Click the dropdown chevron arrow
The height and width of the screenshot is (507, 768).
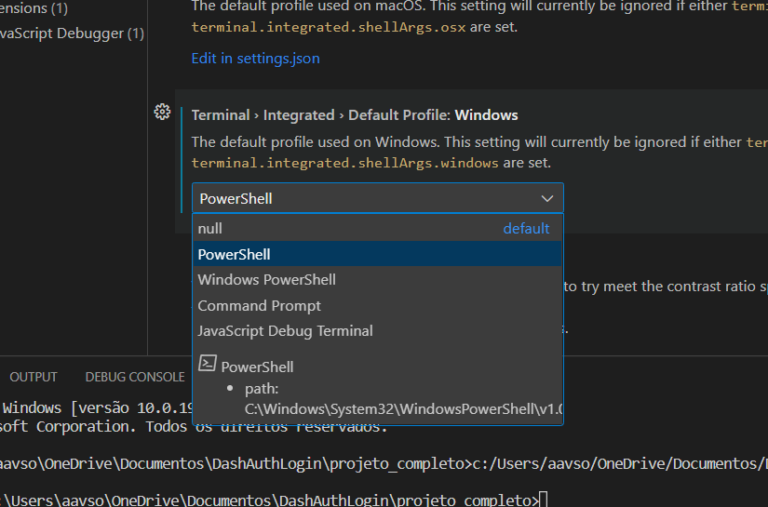coord(547,198)
